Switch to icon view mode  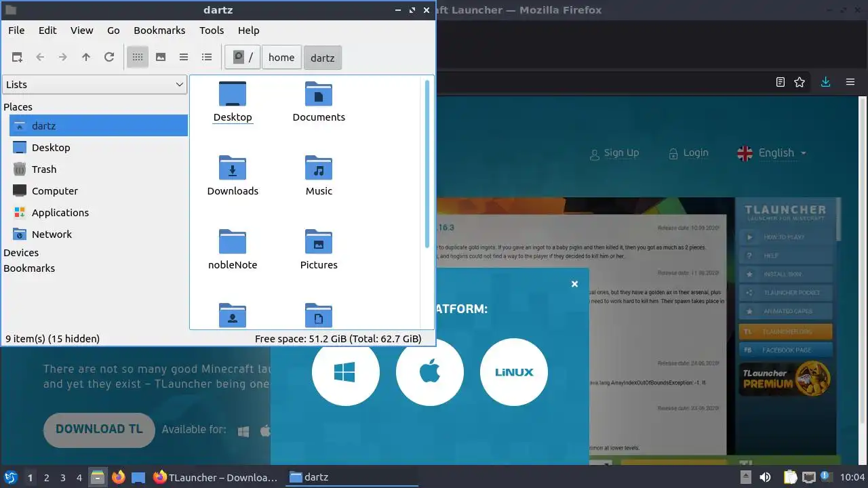138,58
